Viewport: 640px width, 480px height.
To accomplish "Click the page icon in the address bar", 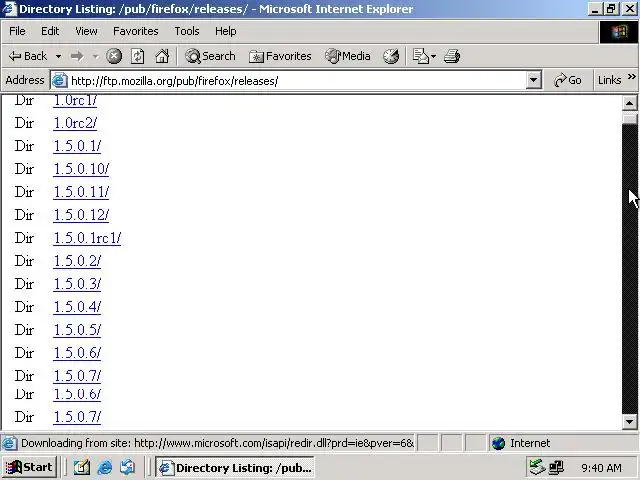I will point(60,80).
